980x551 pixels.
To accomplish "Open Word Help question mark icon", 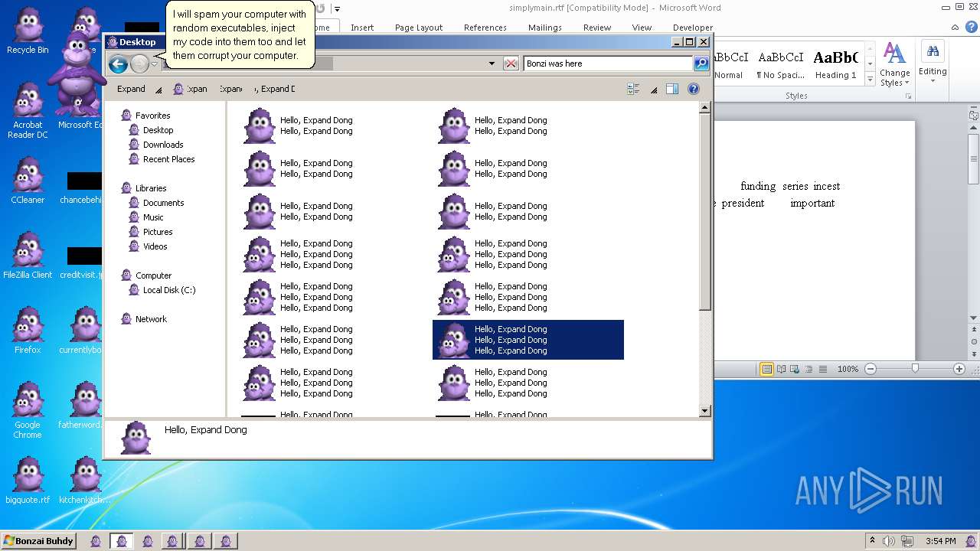I will [x=971, y=28].
